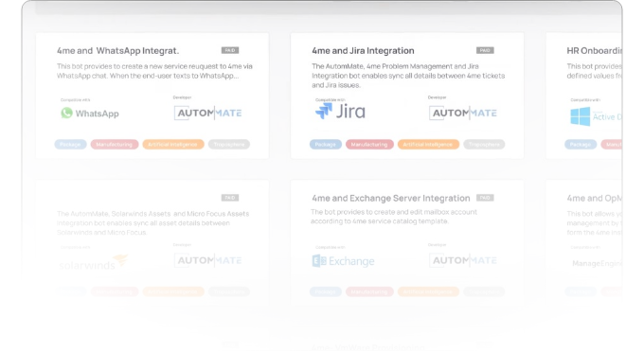This screenshot has height=351, width=644.
Task: Click AutomMate developer logo in Jira card
Action: (x=463, y=113)
